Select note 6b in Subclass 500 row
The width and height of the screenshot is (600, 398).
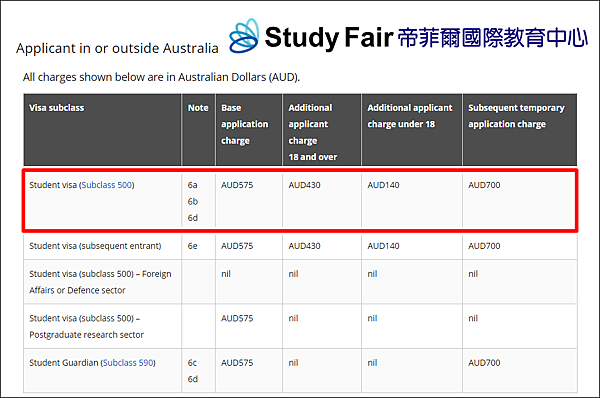click(192, 202)
